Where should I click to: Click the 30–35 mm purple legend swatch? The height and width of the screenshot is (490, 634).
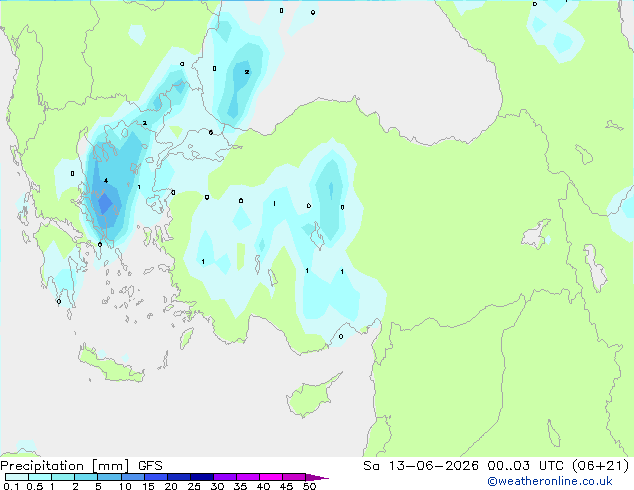coord(224,477)
